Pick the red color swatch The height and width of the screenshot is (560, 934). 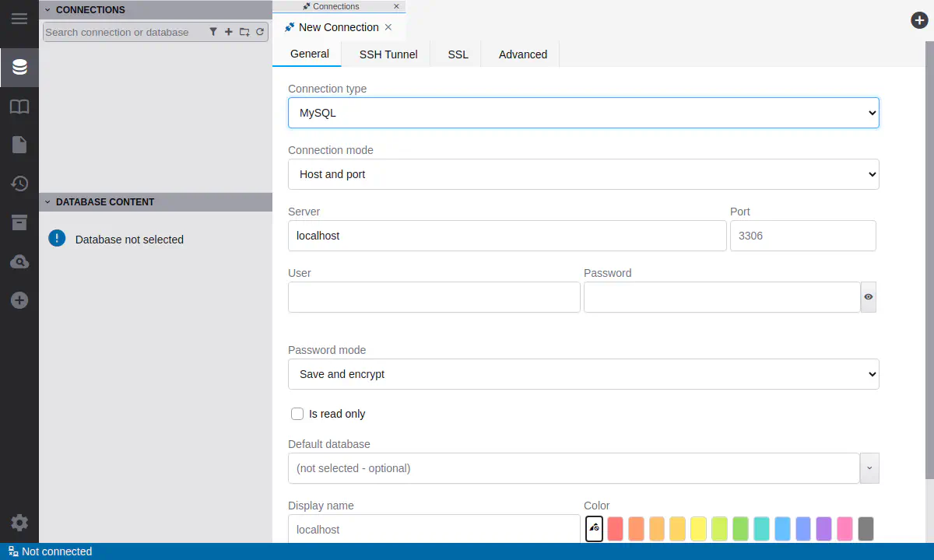pyautogui.click(x=615, y=529)
